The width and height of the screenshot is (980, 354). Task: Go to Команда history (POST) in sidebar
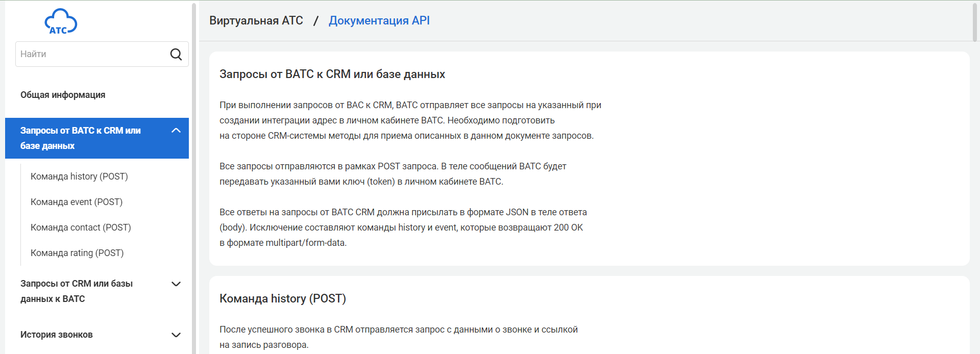click(x=79, y=176)
